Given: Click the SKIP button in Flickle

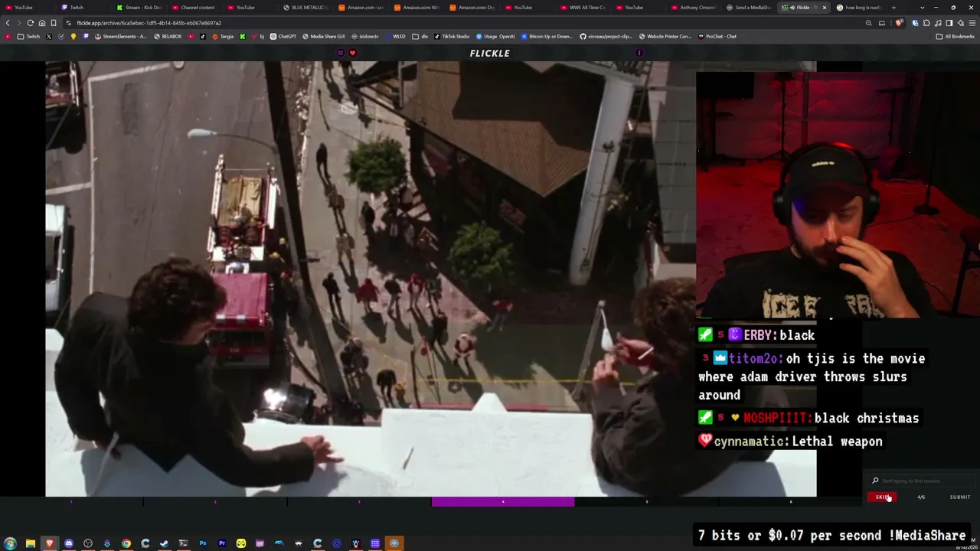Looking at the screenshot, I should 882,497.
